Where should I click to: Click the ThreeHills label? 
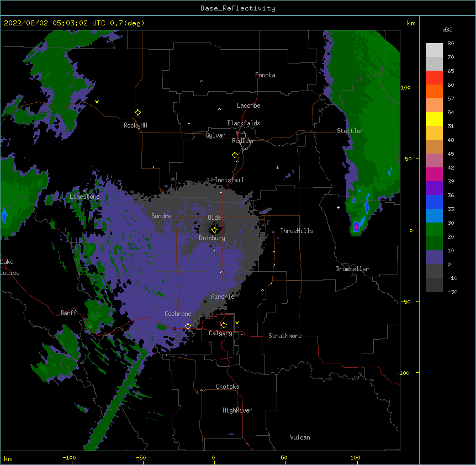click(297, 231)
